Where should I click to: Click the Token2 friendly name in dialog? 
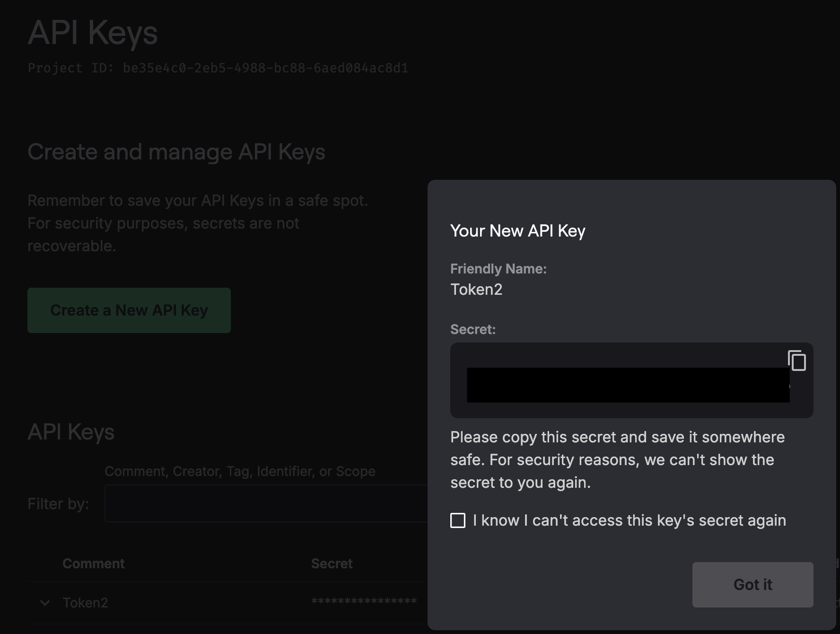coord(476,290)
